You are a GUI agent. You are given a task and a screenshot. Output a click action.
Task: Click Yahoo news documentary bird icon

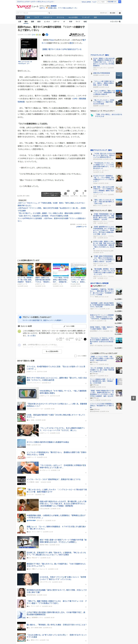pos(92,115)
